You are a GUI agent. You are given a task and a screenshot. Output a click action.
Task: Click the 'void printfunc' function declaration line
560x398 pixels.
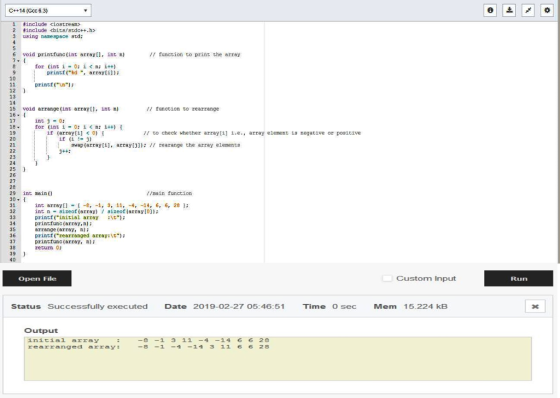(x=74, y=55)
